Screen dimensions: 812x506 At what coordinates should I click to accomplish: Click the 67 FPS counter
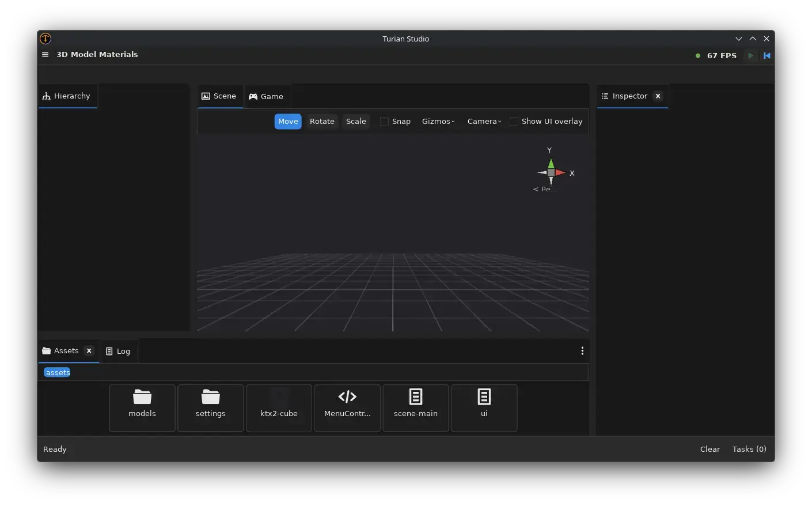click(x=722, y=56)
